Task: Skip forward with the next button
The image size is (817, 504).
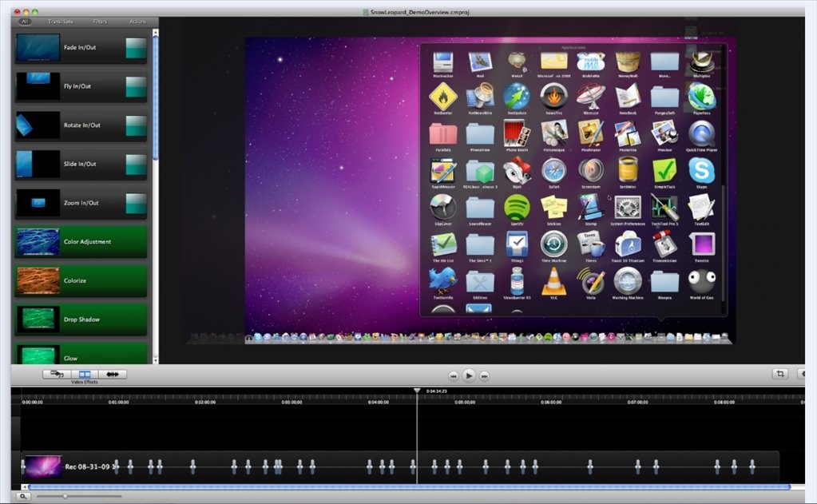Action: [484, 375]
